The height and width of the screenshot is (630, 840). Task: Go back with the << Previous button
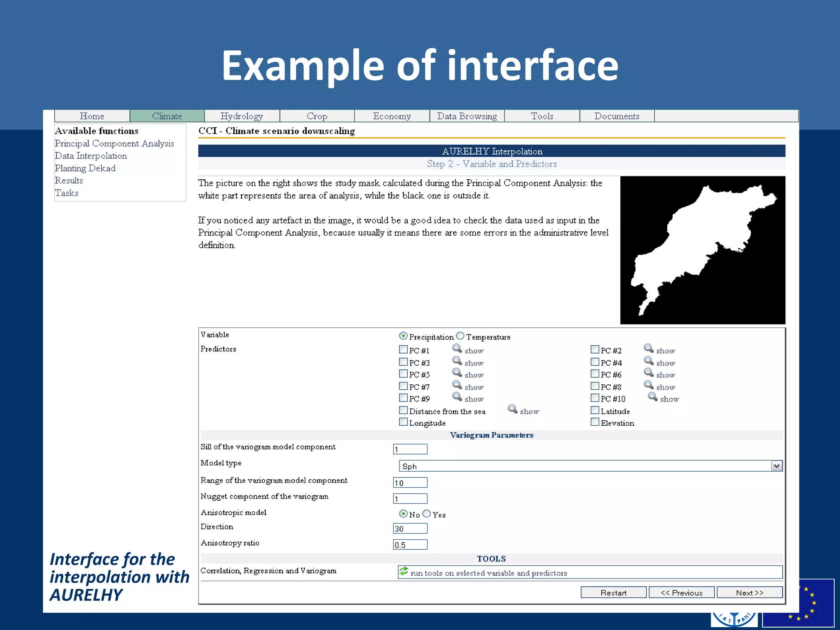coord(682,593)
